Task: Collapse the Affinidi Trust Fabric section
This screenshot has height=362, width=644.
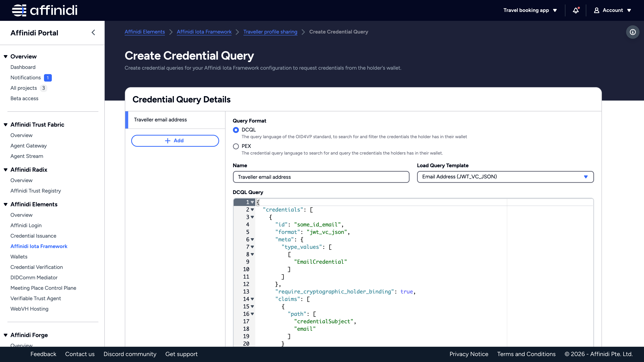Action: [6, 125]
